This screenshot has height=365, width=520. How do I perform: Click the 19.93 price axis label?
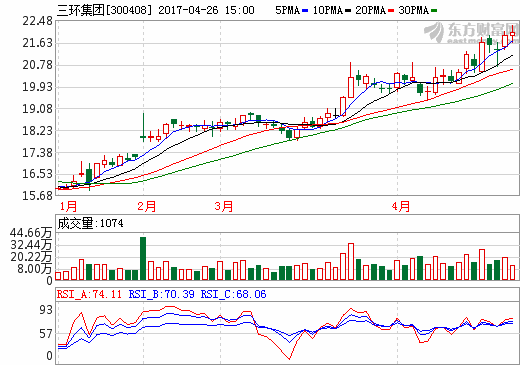click(x=37, y=87)
